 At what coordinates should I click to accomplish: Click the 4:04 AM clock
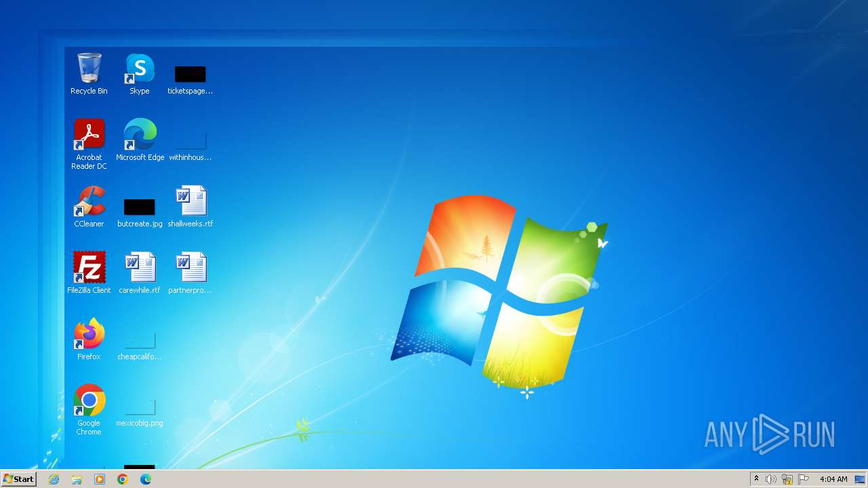(x=833, y=479)
